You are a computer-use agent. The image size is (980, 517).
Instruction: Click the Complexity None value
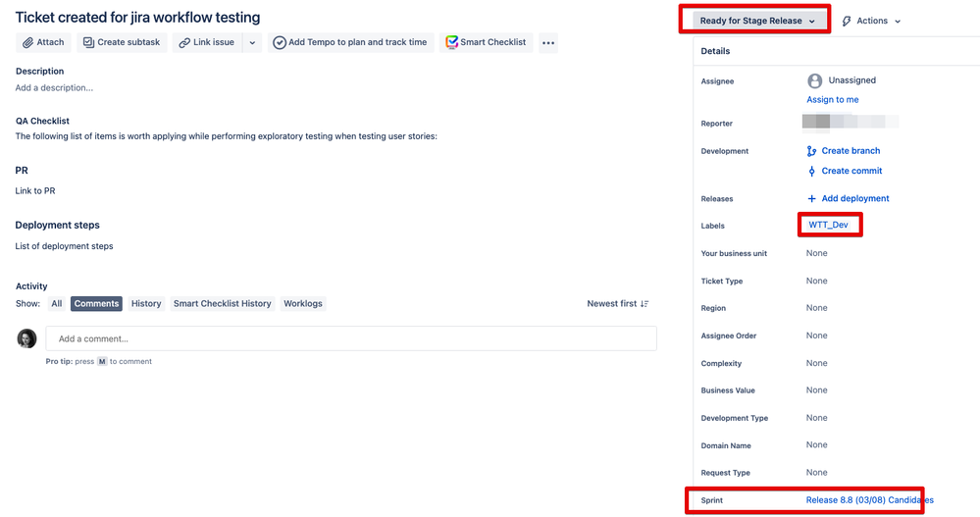[x=816, y=363]
